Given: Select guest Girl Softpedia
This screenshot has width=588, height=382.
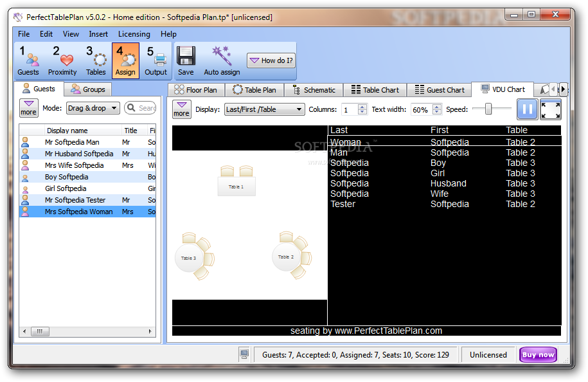Looking at the screenshot, I should (x=87, y=188).
